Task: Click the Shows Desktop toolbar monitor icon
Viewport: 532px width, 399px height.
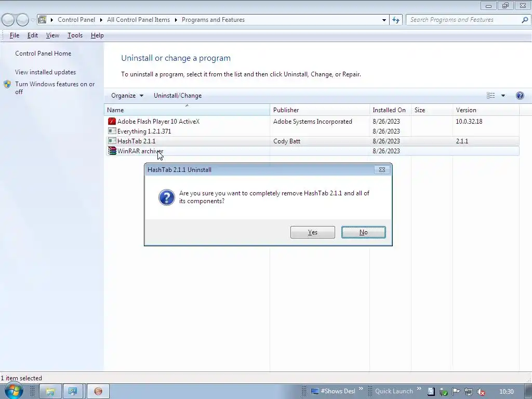Action: (315, 391)
